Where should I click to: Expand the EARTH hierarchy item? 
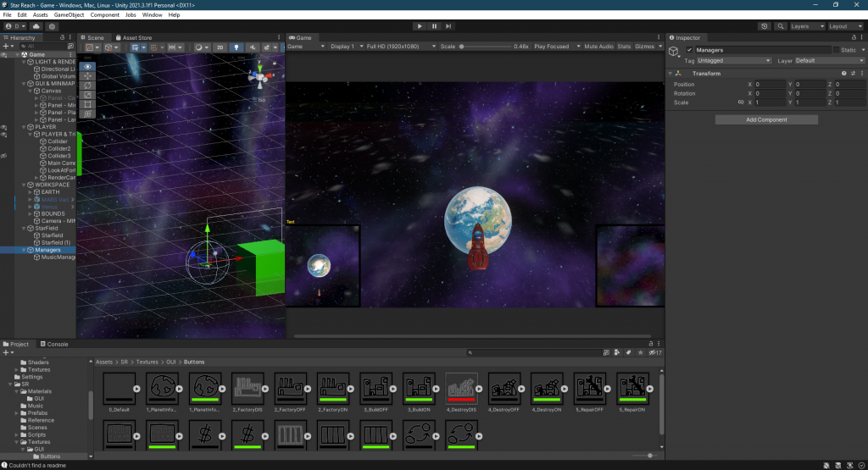click(30, 192)
